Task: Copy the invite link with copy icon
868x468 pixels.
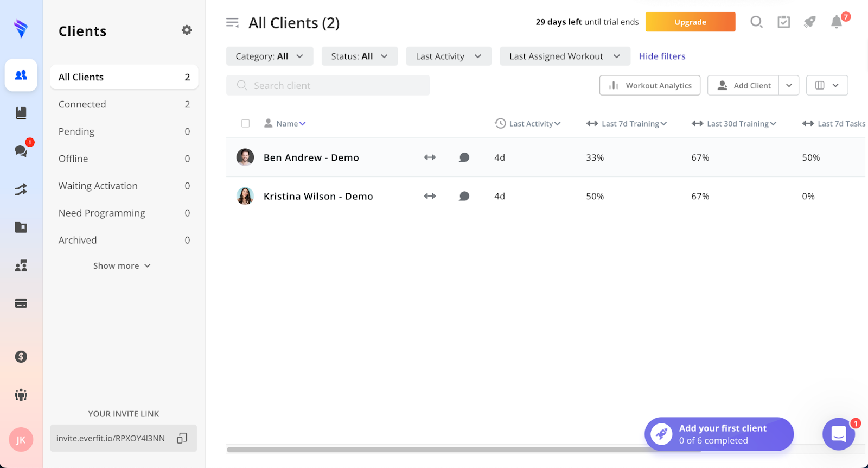Action: coord(182,438)
